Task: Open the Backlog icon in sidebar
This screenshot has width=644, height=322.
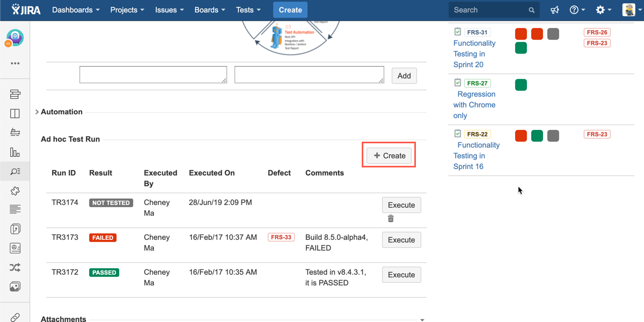Action: coord(15,94)
